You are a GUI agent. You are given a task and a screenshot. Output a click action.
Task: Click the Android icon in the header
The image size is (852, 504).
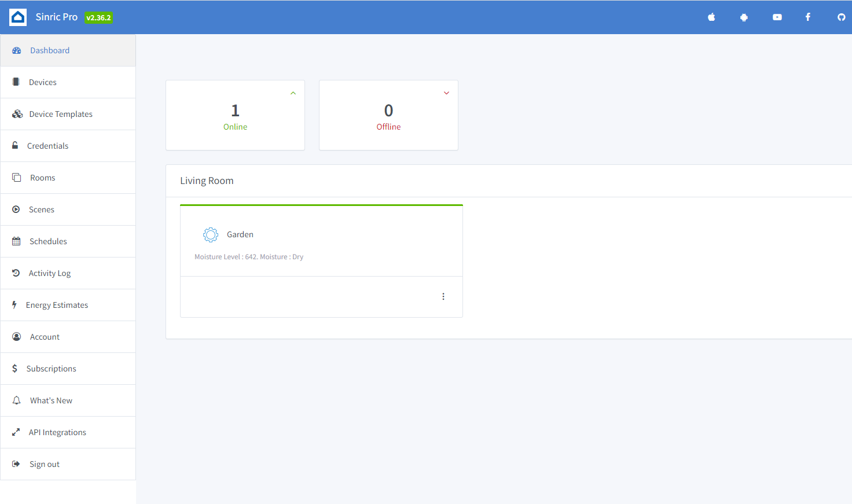(x=744, y=17)
